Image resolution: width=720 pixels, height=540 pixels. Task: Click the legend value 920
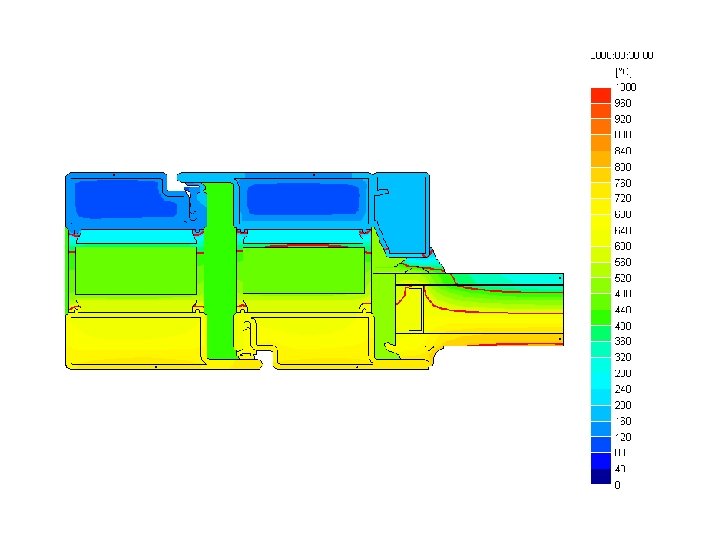point(623,119)
